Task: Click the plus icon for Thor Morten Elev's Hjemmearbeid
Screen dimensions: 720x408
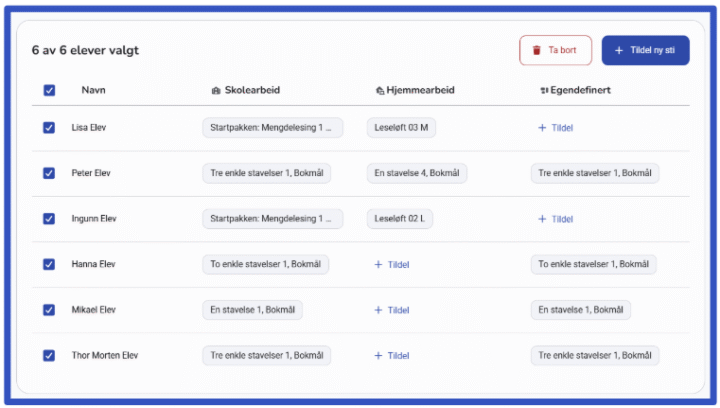Action: pos(378,355)
